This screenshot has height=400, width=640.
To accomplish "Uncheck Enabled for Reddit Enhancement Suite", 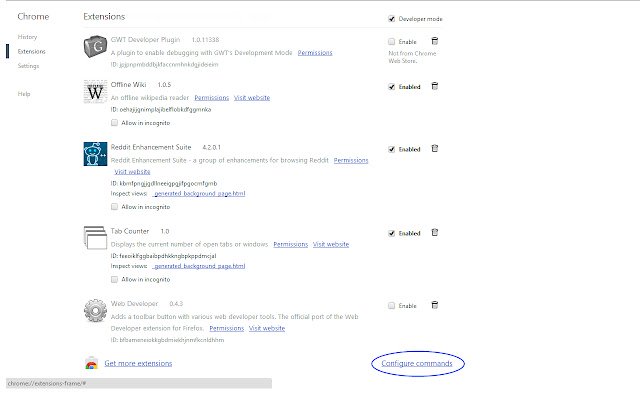I will tap(391, 149).
